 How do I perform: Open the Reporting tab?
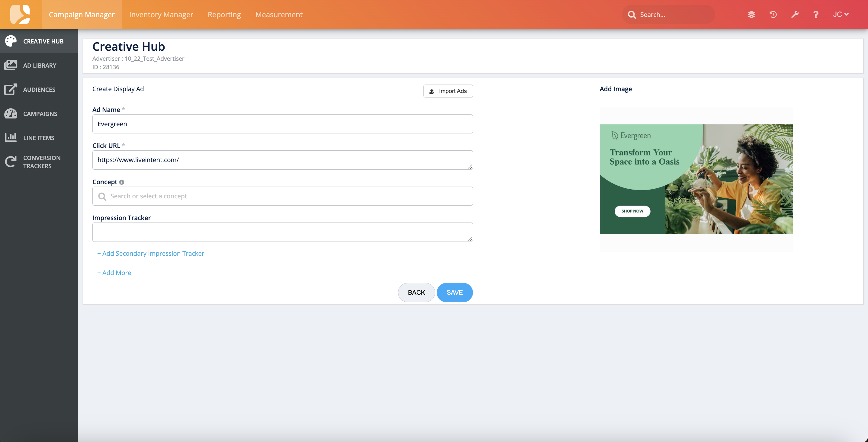point(224,14)
